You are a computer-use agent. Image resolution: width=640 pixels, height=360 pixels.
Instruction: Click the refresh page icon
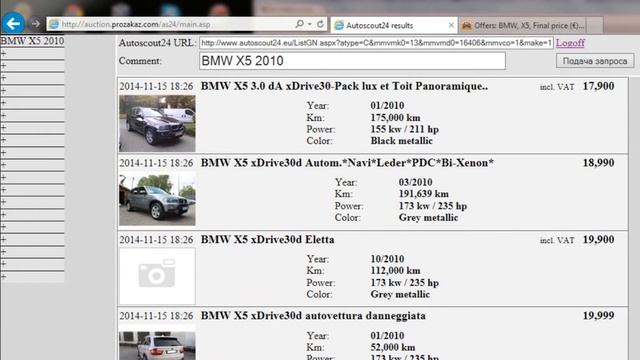320,24
